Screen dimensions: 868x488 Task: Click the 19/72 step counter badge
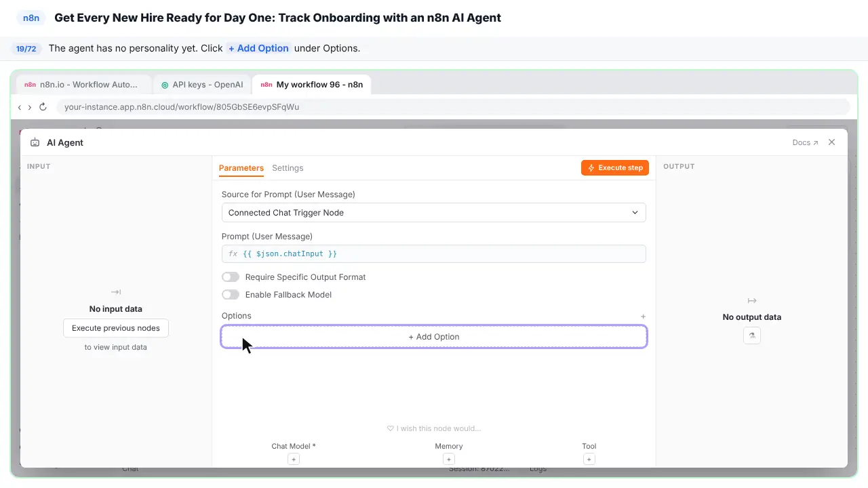point(26,49)
